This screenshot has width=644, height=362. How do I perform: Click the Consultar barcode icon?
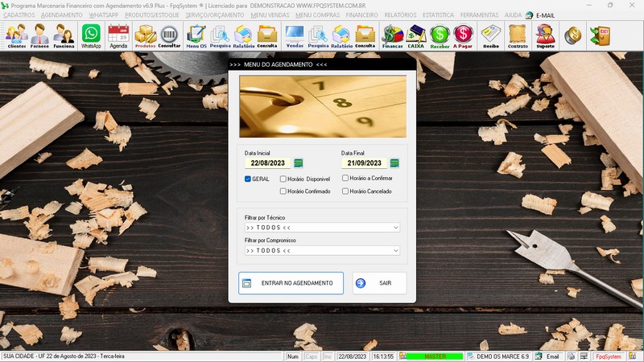[169, 36]
